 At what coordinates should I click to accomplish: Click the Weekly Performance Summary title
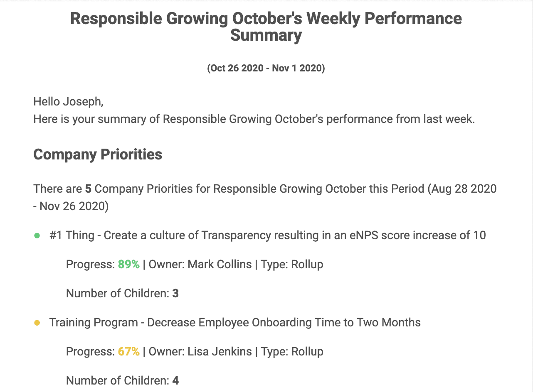pos(266,27)
